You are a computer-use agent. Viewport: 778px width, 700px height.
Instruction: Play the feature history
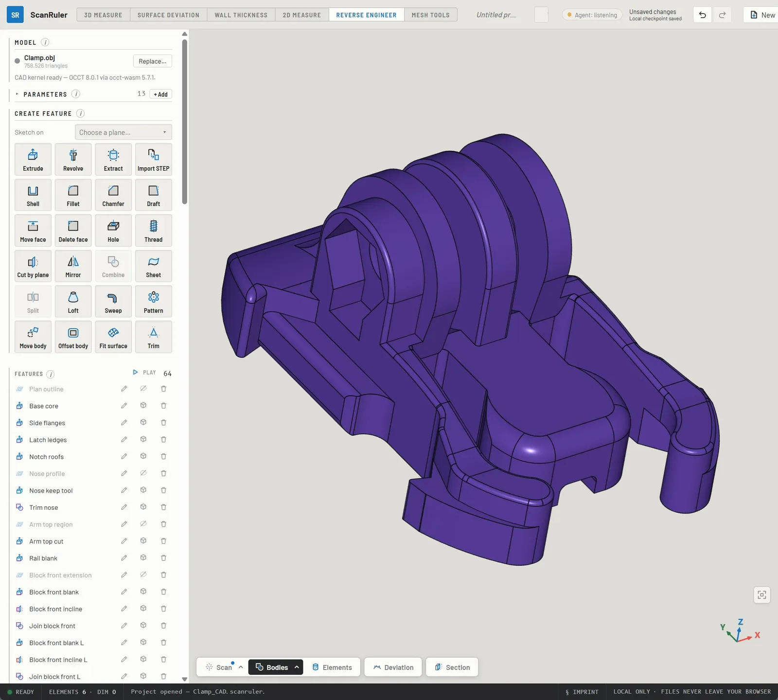(x=144, y=373)
